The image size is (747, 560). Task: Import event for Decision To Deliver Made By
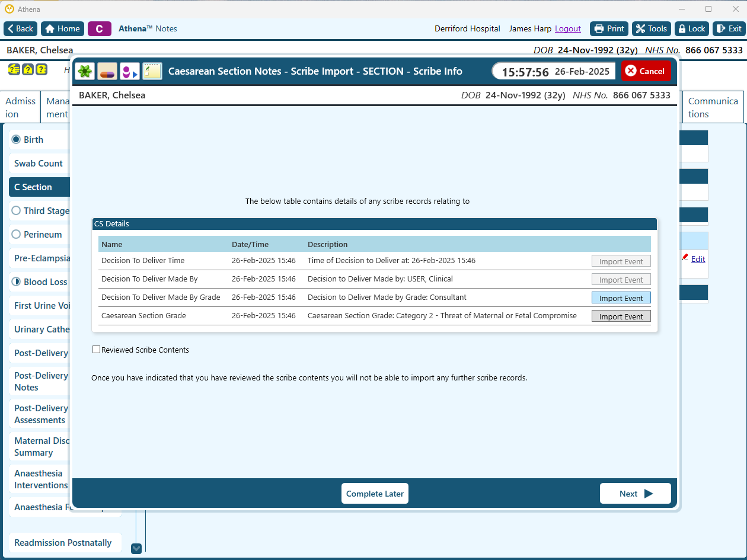pos(621,280)
